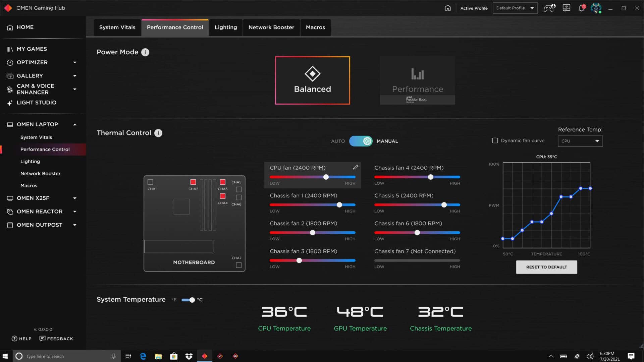Open the Reference Temp CPU dropdown

(580, 141)
